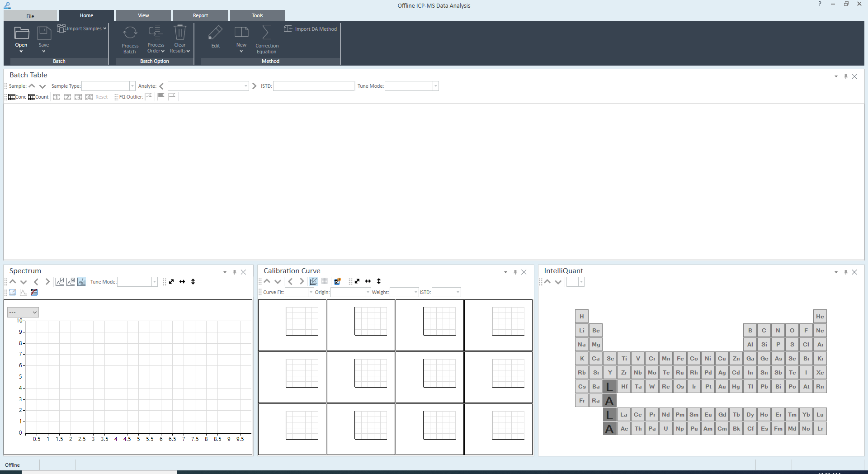
Task: Click the Spectrum line chart icon
Action: pos(24,293)
